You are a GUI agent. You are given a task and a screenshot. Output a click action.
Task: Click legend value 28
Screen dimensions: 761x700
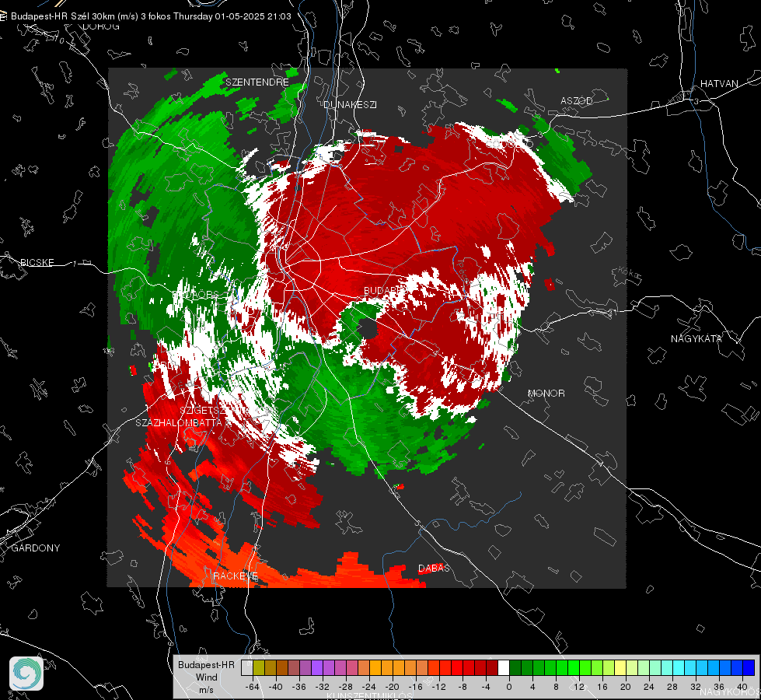click(x=672, y=687)
